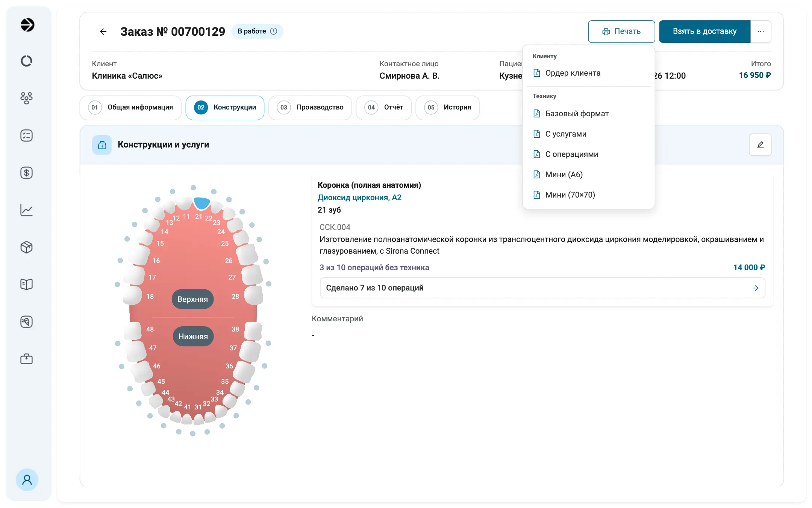This screenshot has height=508, width=812.
Task: Select С операциями print option
Action: coord(588,154)
